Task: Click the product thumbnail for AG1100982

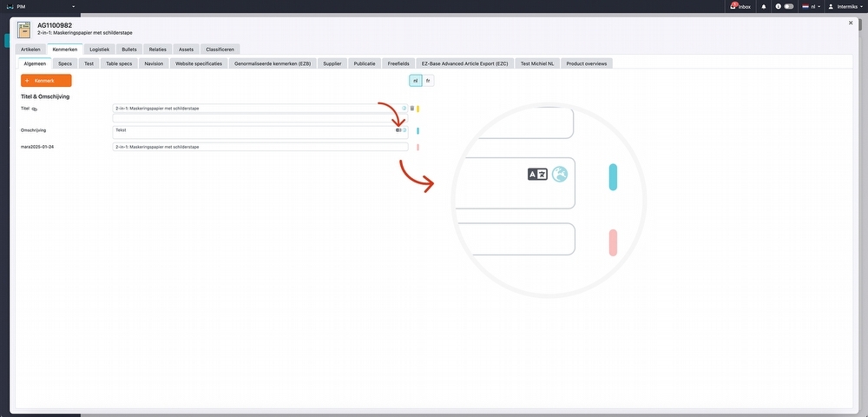Action: 24,30
